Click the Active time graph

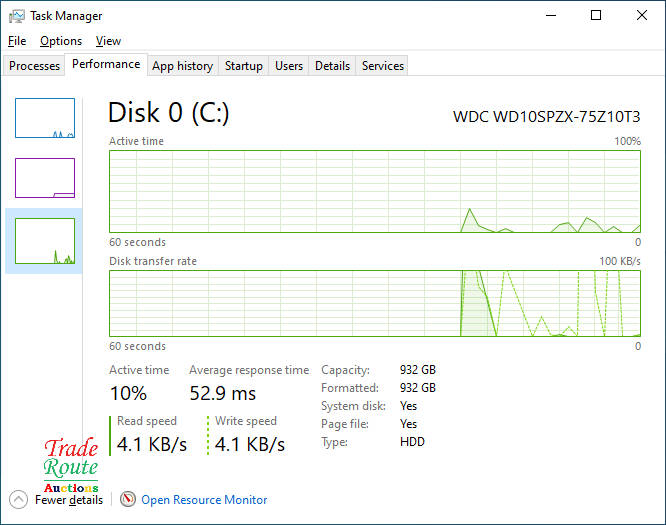(x=374, y=191)
